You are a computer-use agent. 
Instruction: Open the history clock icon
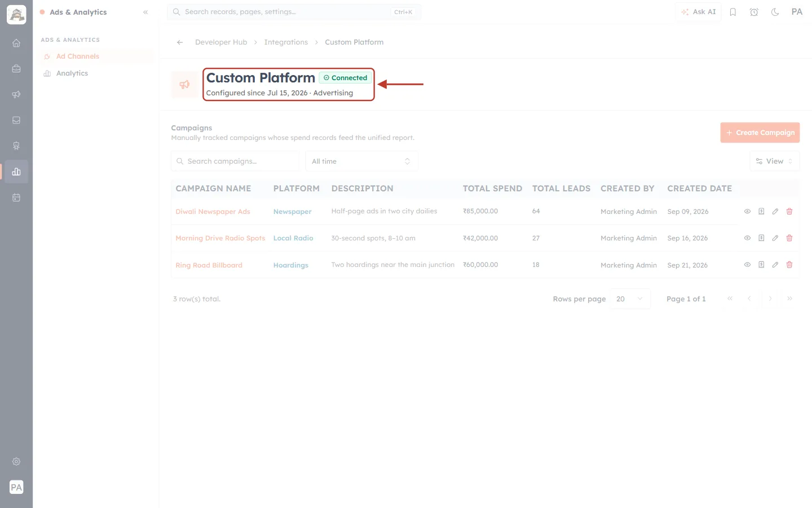coord(754,12)
